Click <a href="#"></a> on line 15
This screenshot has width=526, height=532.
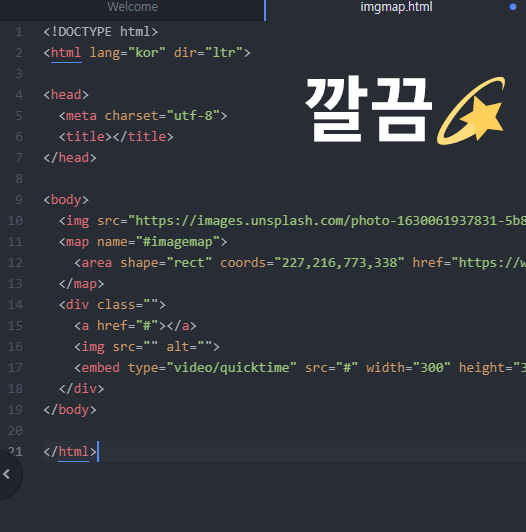point(135,326)
